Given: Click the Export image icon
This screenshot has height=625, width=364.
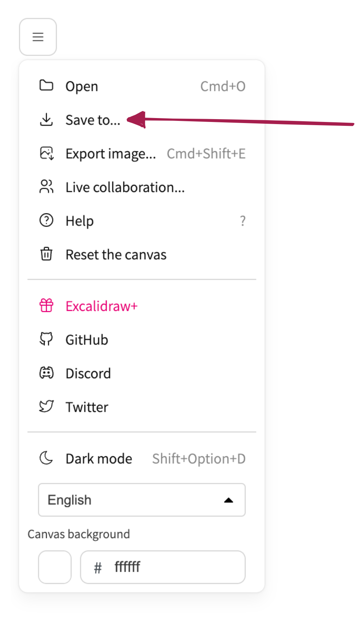Looking at the screenshot, I should (x=46, y=153).
